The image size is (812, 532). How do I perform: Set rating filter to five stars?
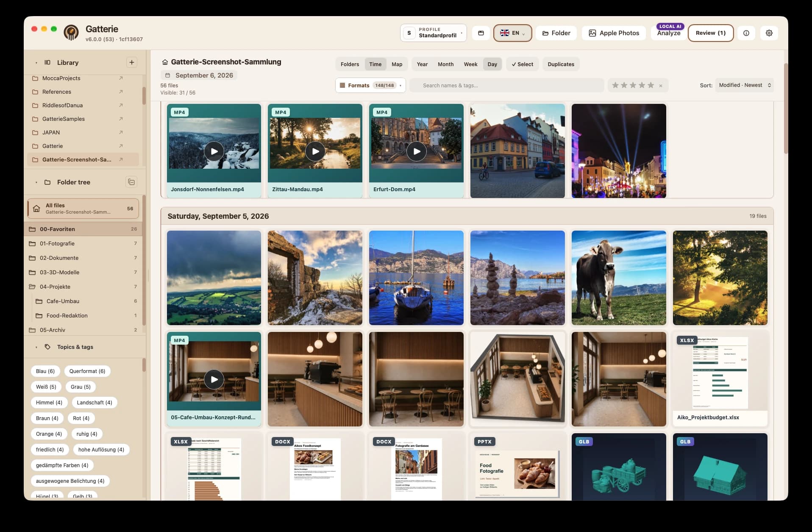(x=651, y=85)
